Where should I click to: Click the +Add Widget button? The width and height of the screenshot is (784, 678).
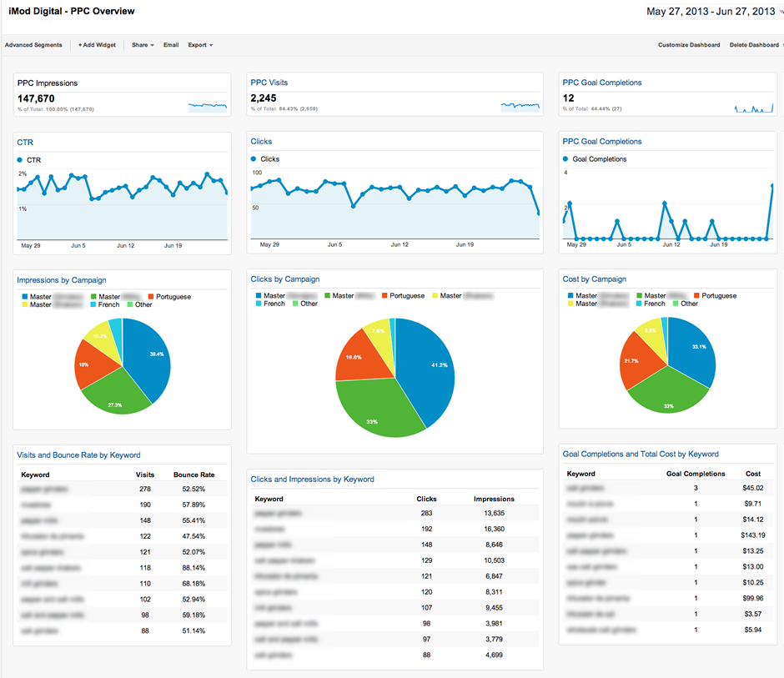[x=97, y=45]
